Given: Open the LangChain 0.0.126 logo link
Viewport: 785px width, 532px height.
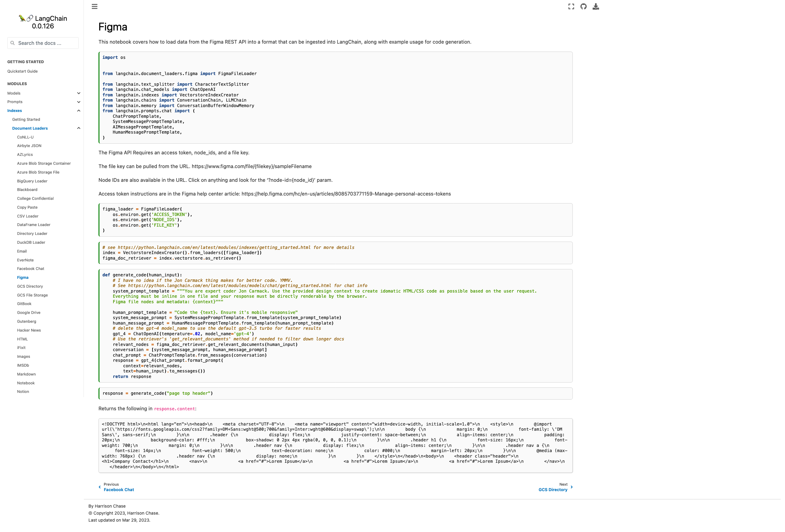Looking at the screenshot, I should (43, 22).
